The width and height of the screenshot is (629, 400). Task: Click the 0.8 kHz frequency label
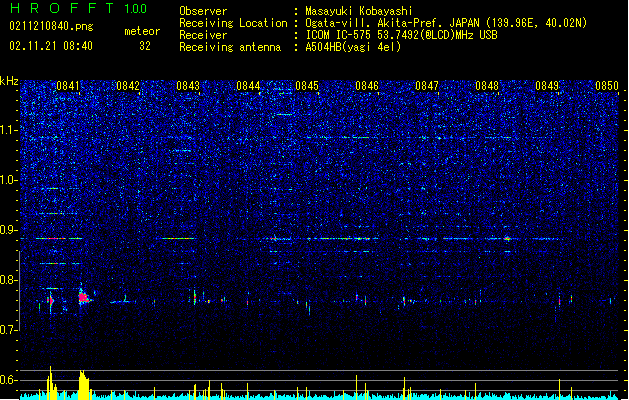8,280
